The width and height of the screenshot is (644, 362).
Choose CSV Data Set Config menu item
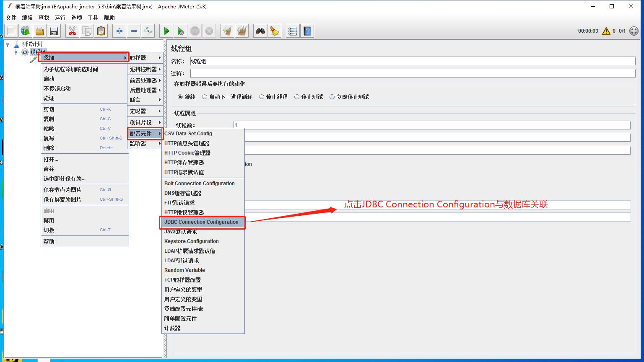click(x=203, y=134)
